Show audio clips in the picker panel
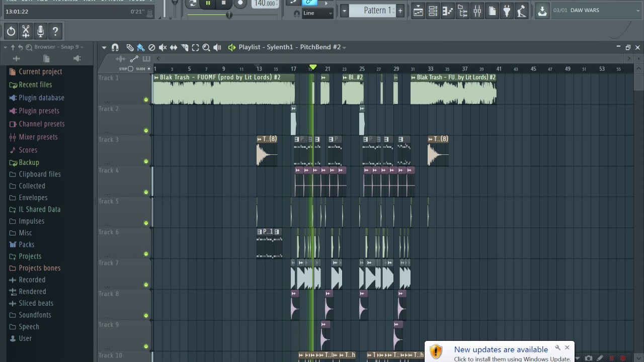The image size is (644, 362). (120, 59)
